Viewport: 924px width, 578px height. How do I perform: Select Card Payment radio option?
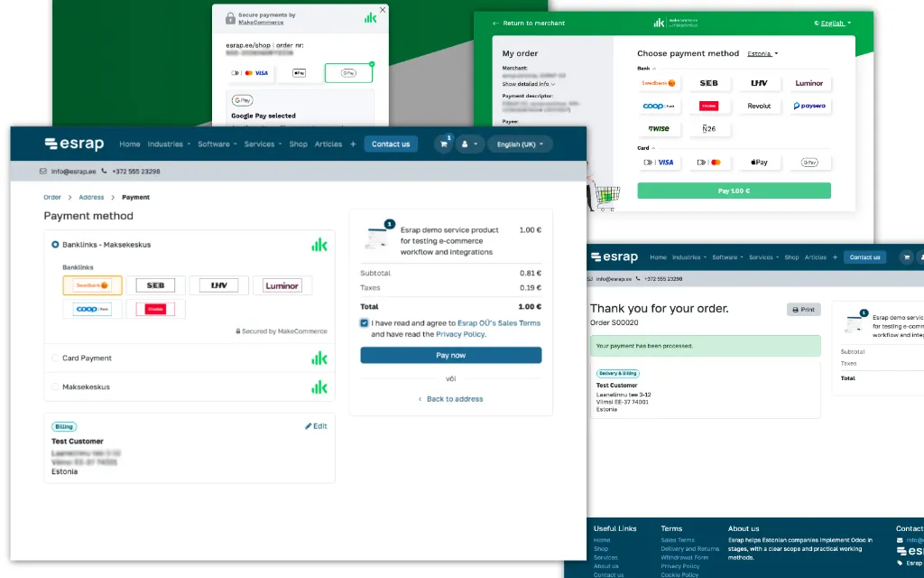point(55,358)
